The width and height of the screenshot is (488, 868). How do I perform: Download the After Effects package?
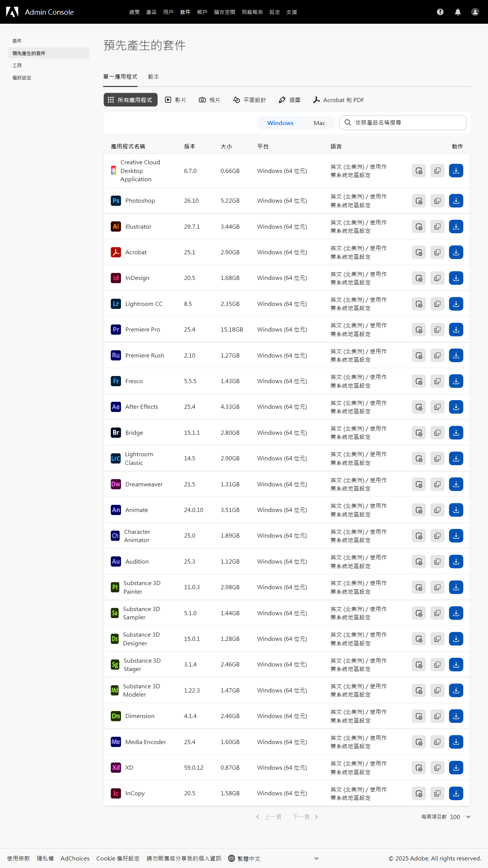[456, 407]
